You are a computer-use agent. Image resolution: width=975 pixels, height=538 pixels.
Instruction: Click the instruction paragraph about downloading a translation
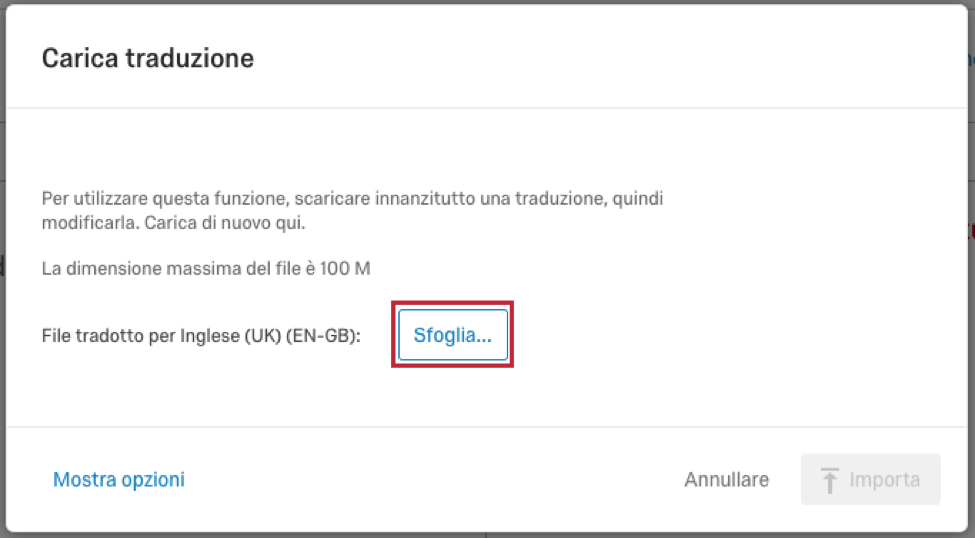[x=352, y=210]
